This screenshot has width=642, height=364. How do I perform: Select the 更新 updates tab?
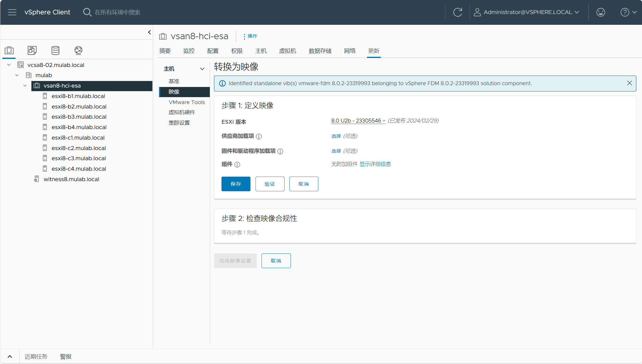(374, 51)
